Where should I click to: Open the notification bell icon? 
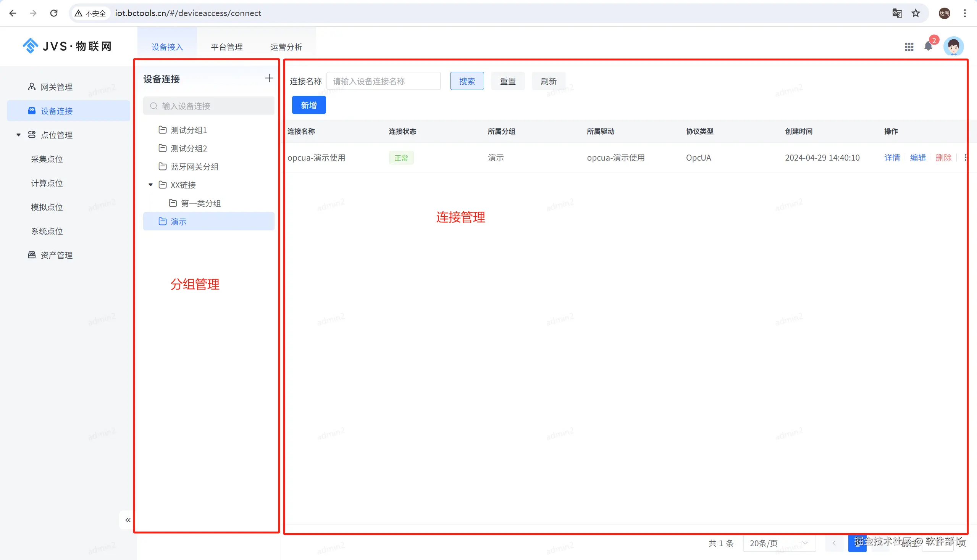[928, 47]
